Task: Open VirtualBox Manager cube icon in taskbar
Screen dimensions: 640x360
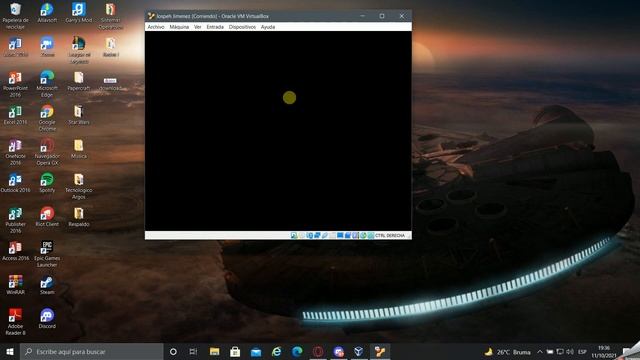Action: coord(358,351)
